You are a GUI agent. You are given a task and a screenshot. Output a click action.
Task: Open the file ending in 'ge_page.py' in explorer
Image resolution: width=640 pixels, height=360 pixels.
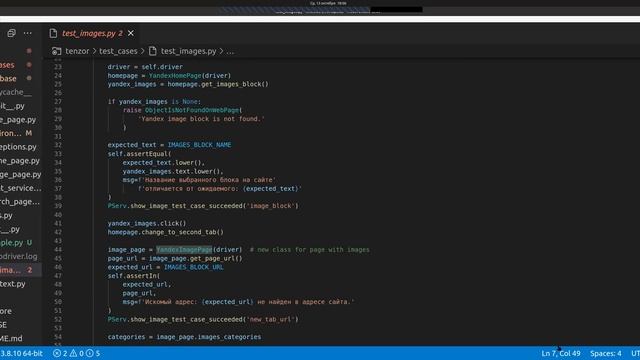pos(20,174)
